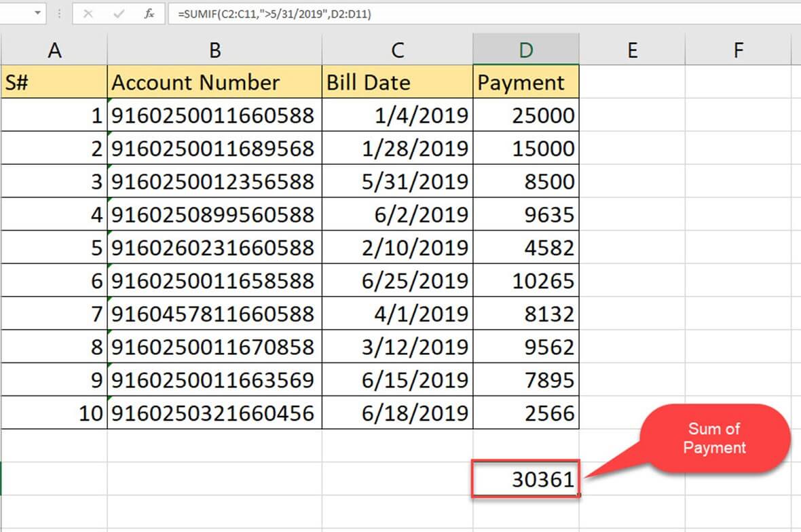Select the highlighted column D header
Screen dimensions: 801x532
click(x=526, y=50)
